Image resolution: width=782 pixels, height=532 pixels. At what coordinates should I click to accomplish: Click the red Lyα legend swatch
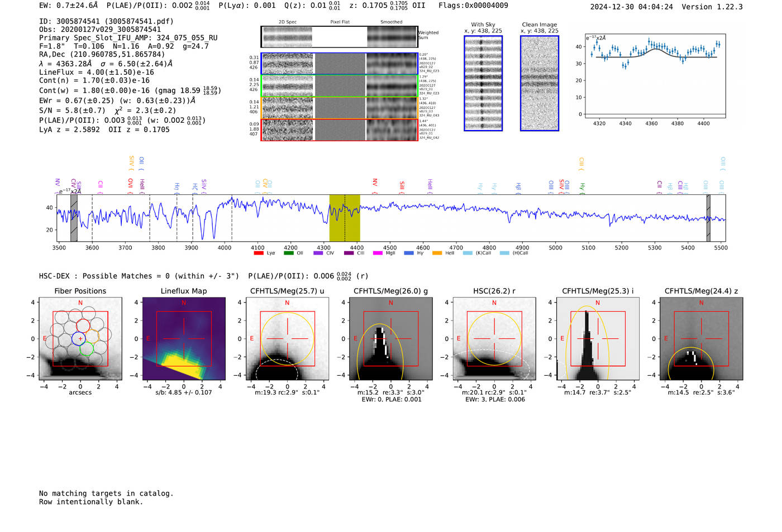[x=259, y=253]
